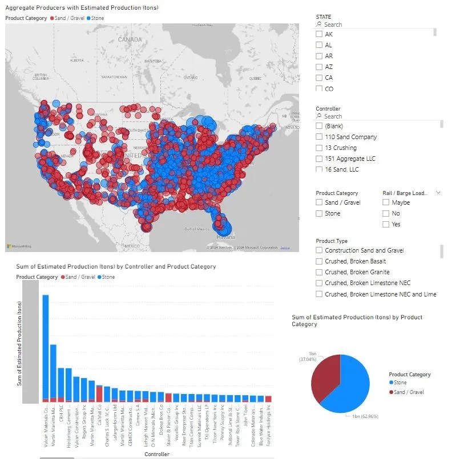476x459 pixels.
Task: Click the search magnifier icon in STATE slicer
Action: pyautogui.click(x=318, y=24)
